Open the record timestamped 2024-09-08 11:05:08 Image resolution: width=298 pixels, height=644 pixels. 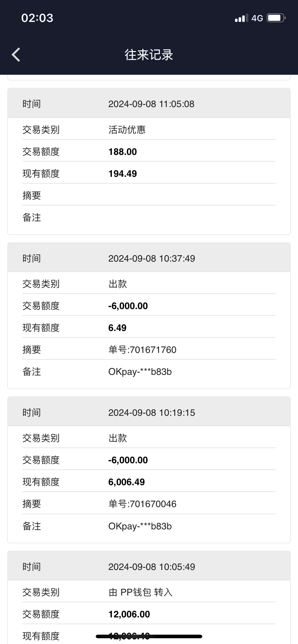point(151,104)
